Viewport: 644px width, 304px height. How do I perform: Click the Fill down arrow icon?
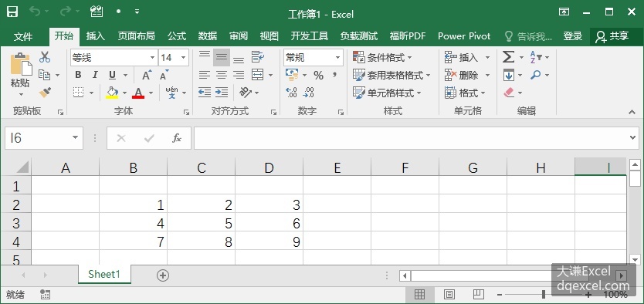(508, 75)
